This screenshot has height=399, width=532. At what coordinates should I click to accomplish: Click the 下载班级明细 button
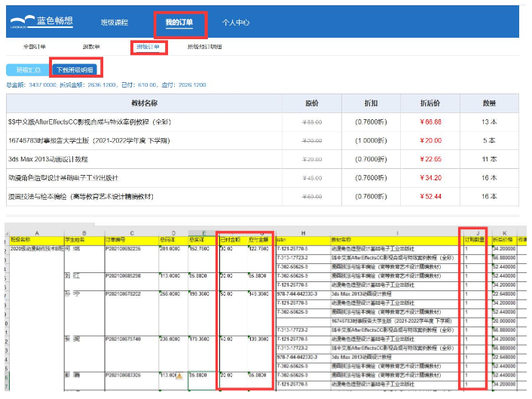[76, 70]
